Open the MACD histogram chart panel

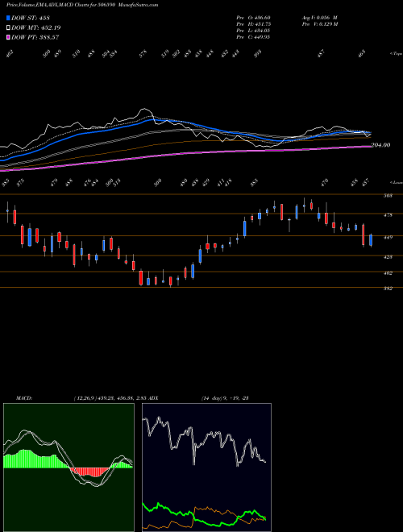[x=69, y=468]
